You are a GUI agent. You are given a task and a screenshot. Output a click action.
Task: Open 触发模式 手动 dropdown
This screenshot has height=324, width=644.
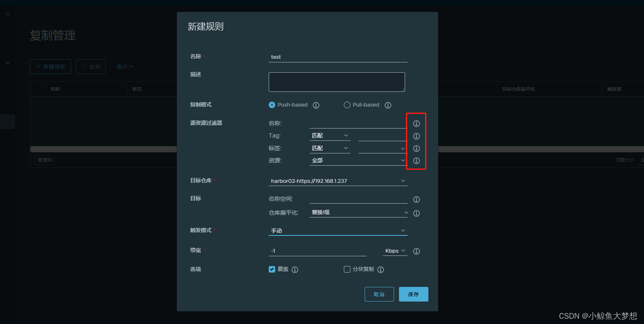coord(338,231)
